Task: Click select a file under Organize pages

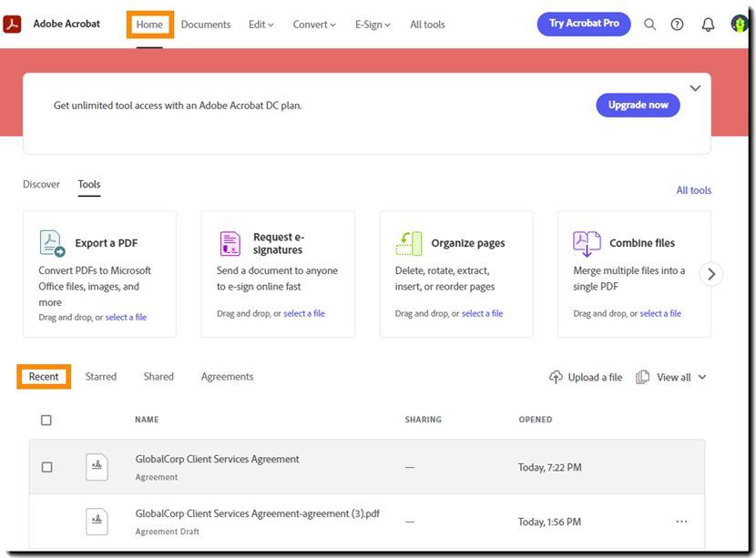Action: 482,313
